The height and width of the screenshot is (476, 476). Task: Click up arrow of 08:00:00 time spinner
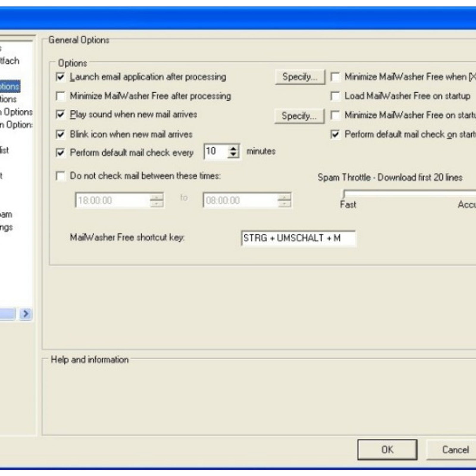[x=284, y=197]
